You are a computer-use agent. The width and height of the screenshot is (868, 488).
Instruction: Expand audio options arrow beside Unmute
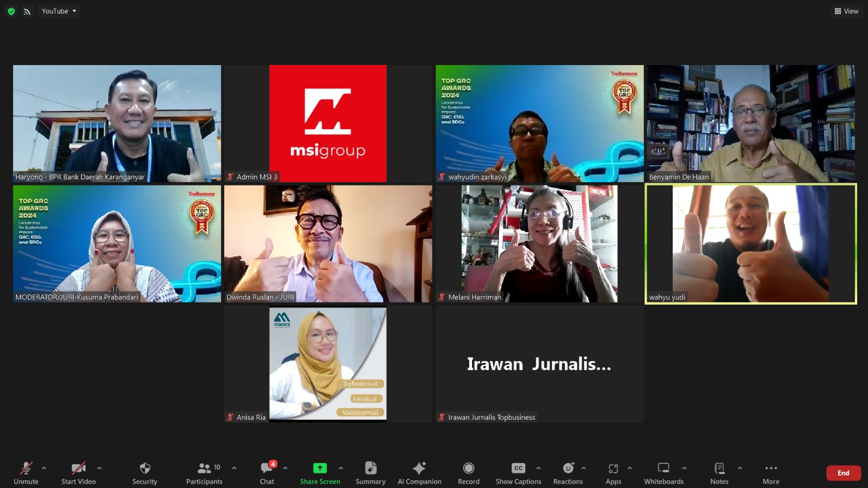(x=44, y=468)
